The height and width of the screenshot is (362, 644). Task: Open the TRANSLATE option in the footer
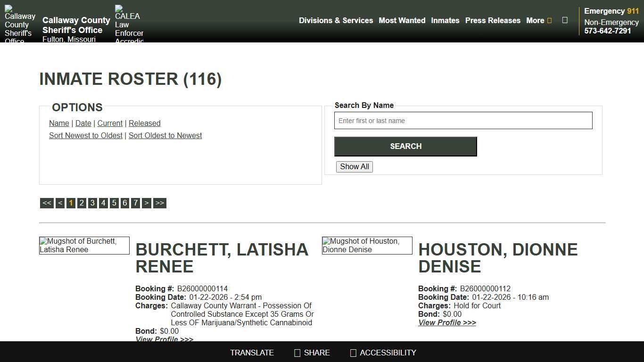(252, 353)
